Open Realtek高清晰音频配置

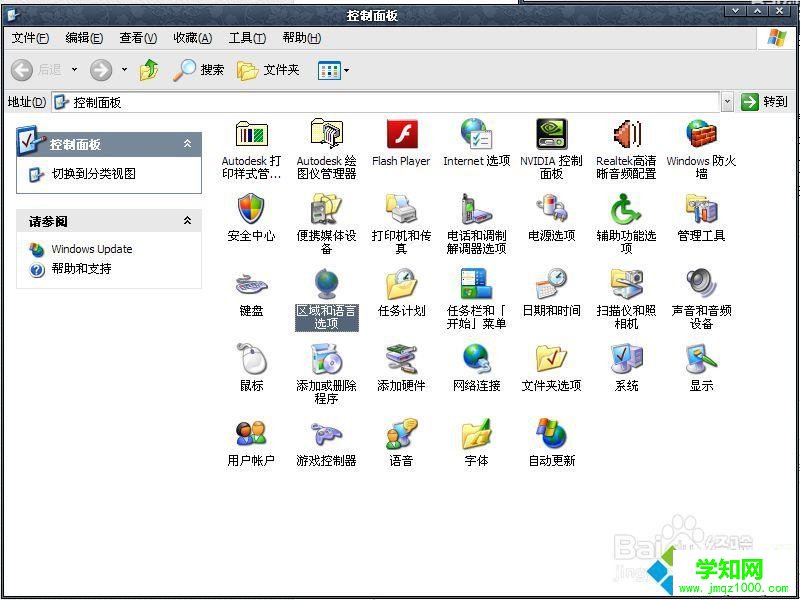pyautogui.click(x=626, y=149)
